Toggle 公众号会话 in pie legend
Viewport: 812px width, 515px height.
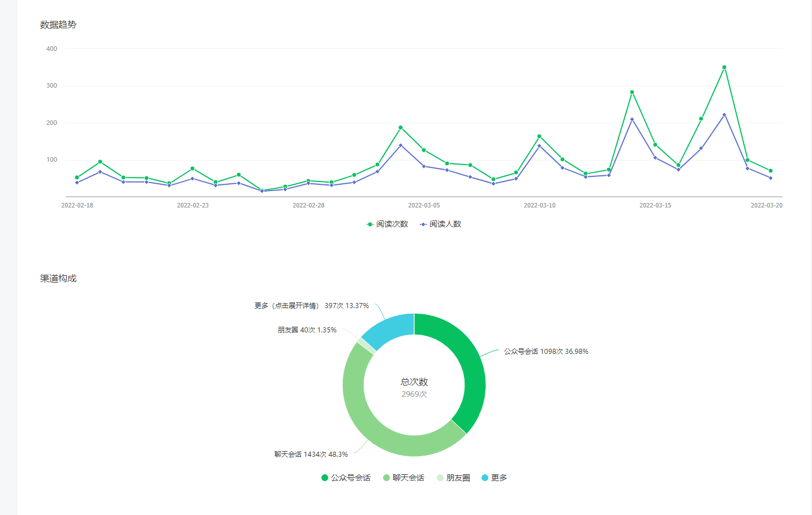pos(346,478)
